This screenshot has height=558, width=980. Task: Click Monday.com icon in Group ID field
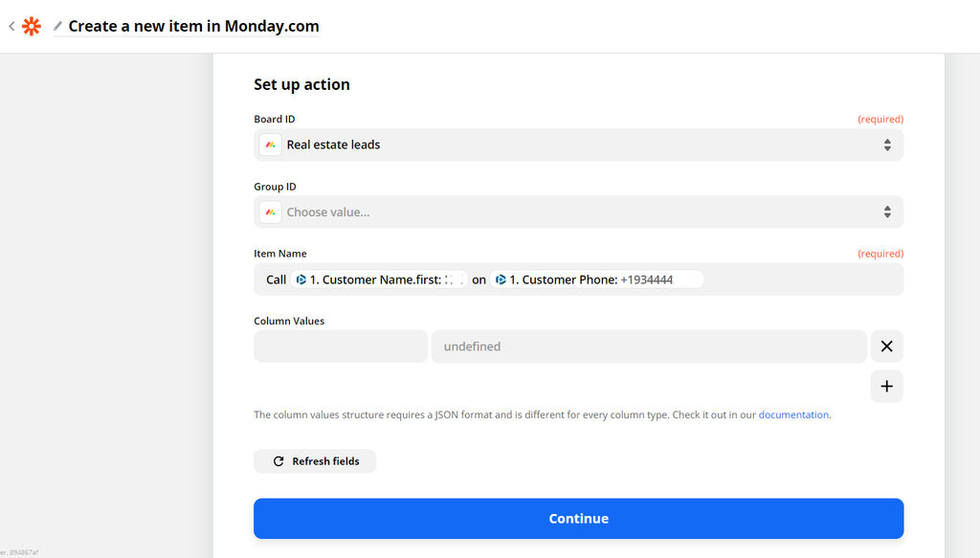coord(271,212)
